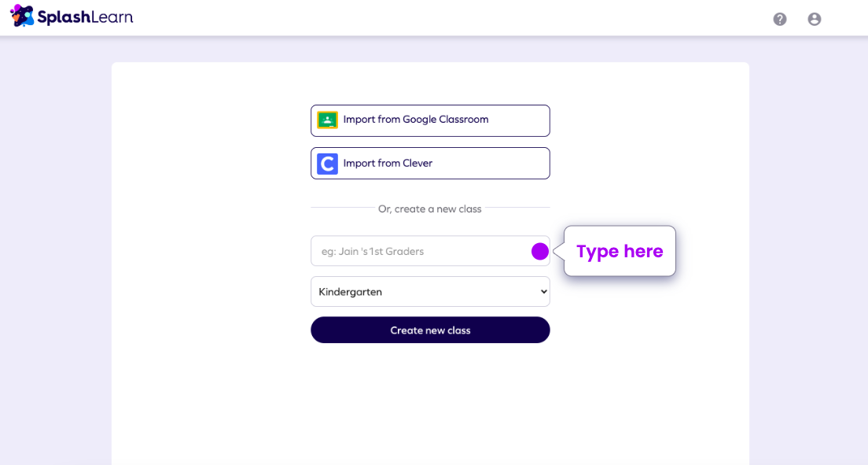Click the grade selector's down arrow
The height and width of the screenshot is (465, 868).
click(x=542, y=292)
